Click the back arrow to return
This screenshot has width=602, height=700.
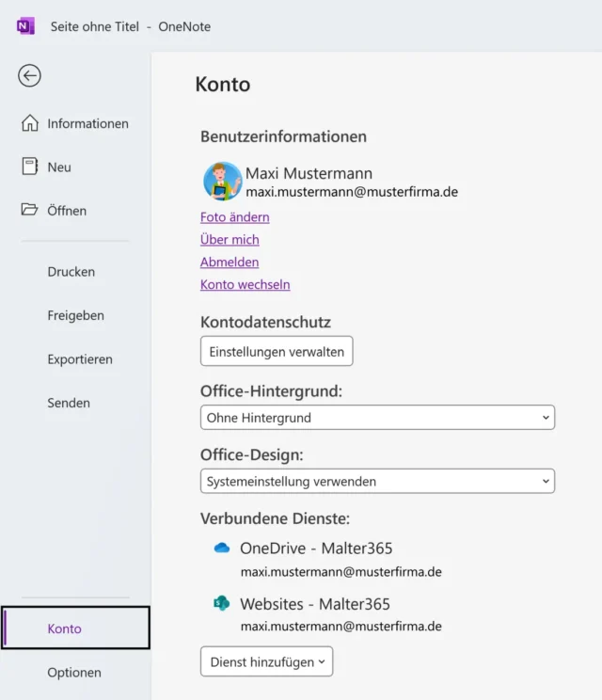tap(29, 76)
